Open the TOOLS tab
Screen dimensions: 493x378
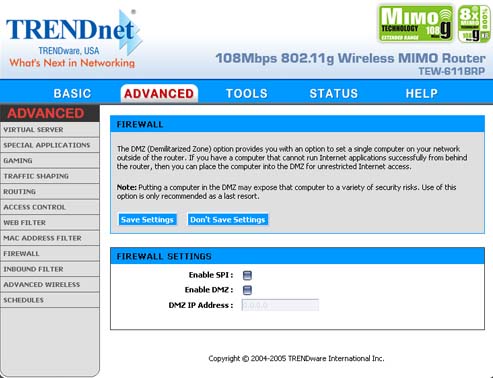[x=247, y=93]
